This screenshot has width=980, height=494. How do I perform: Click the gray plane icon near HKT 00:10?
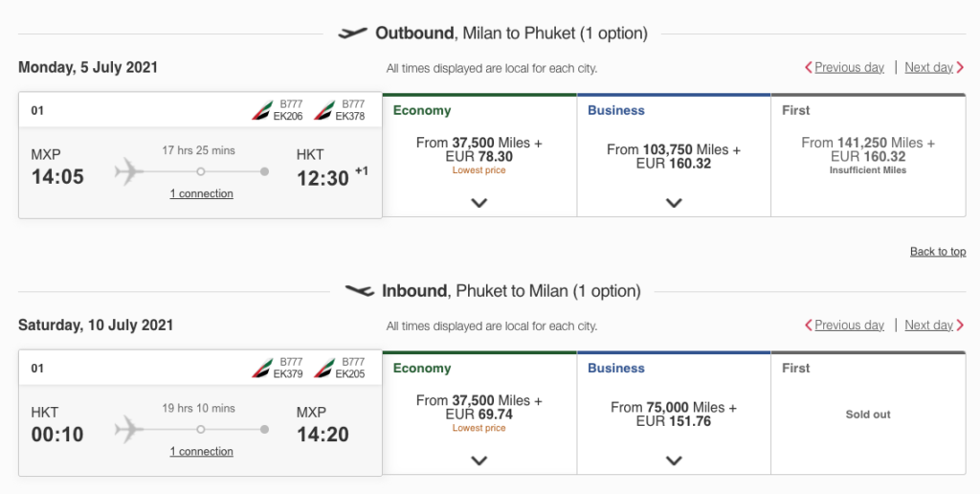pyautogui.click(x=129, y=430)
